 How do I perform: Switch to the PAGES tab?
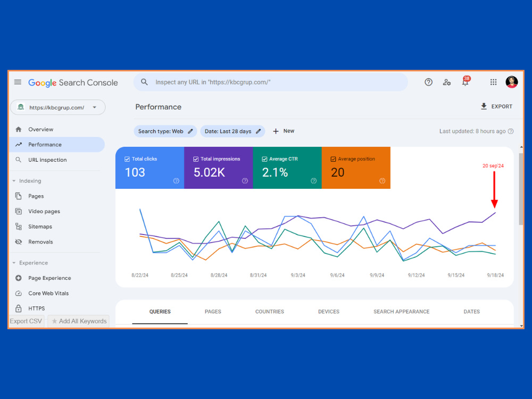tap(213, 311)
